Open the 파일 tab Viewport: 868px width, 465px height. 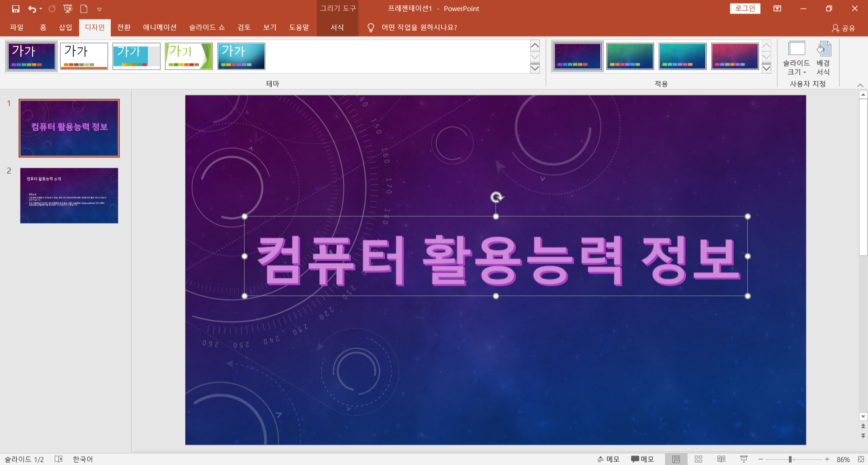point(17,28)
